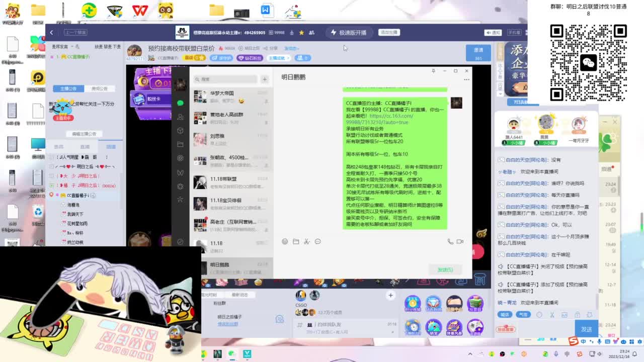
Task: Click the 钻石粉丝 badge
Action: coord(250,58)
